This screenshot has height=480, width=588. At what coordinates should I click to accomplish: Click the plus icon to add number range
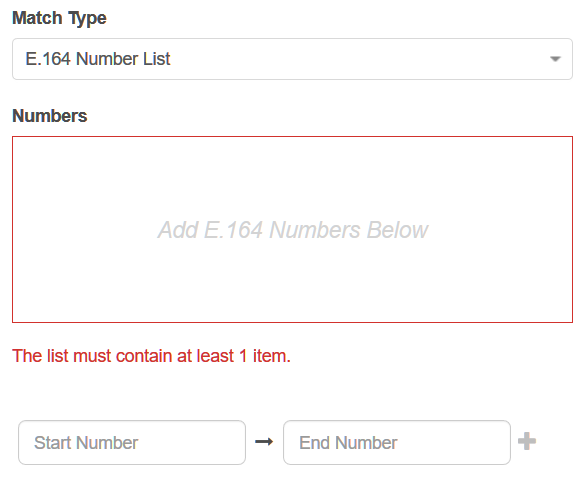click(x=527, y=441)
